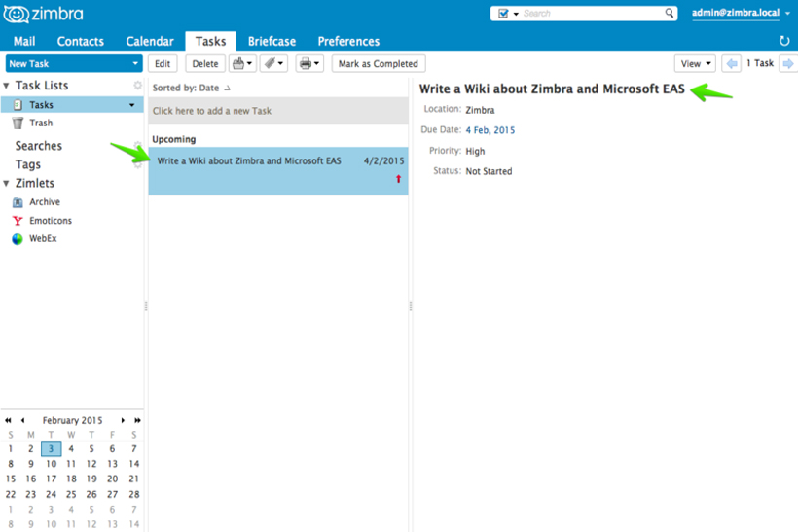The height and width of the screenshot is (532, 798).
Task: Open the Briefcase tab
Action: [272, 41]
